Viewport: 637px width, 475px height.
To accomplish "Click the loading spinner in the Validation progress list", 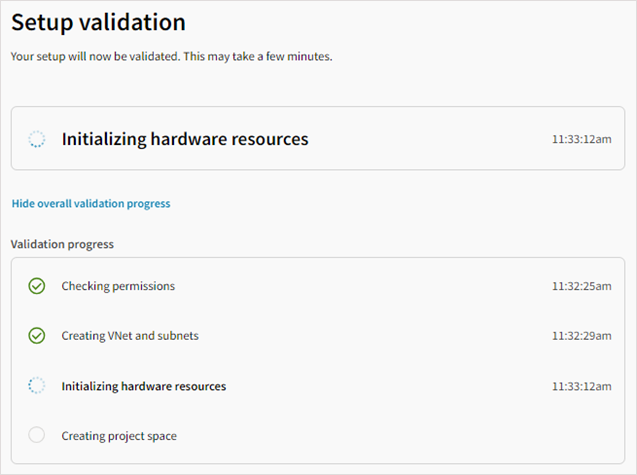I will pyautogui.click(x=37, y=386).
